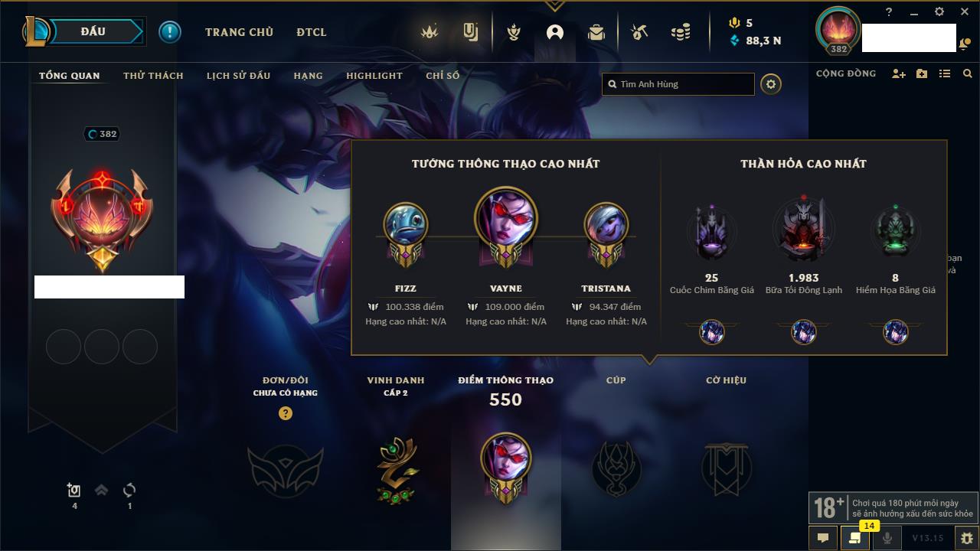Open champion search settings gear
Image resolution: width=980 pixels, height=551 pixels.
[x=771, y=84]
